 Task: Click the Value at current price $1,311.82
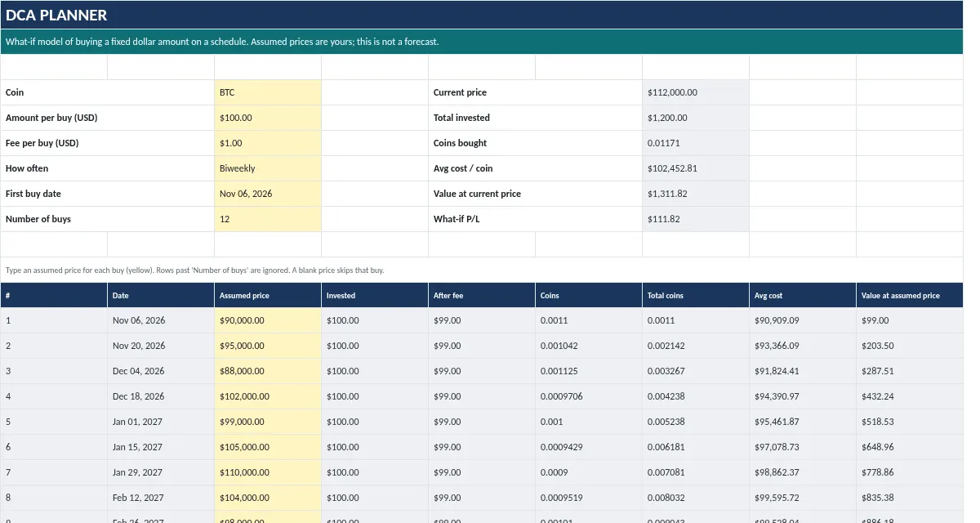696,194
